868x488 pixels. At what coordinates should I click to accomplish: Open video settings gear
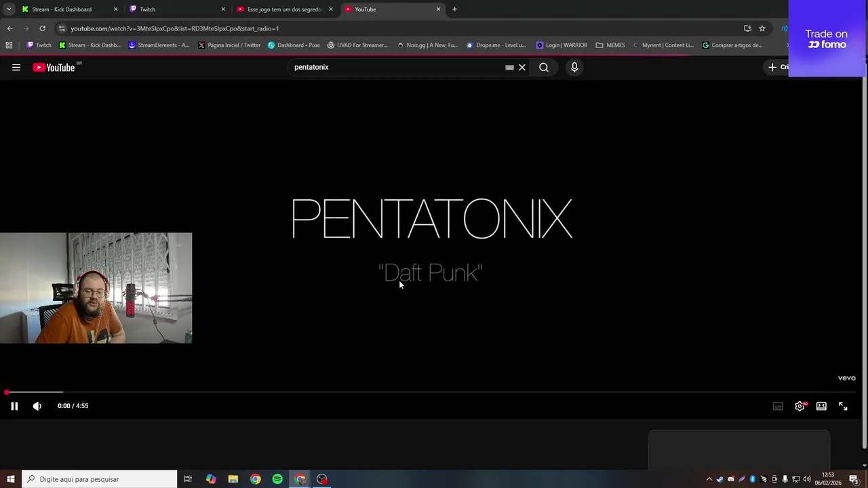(800, 406)
